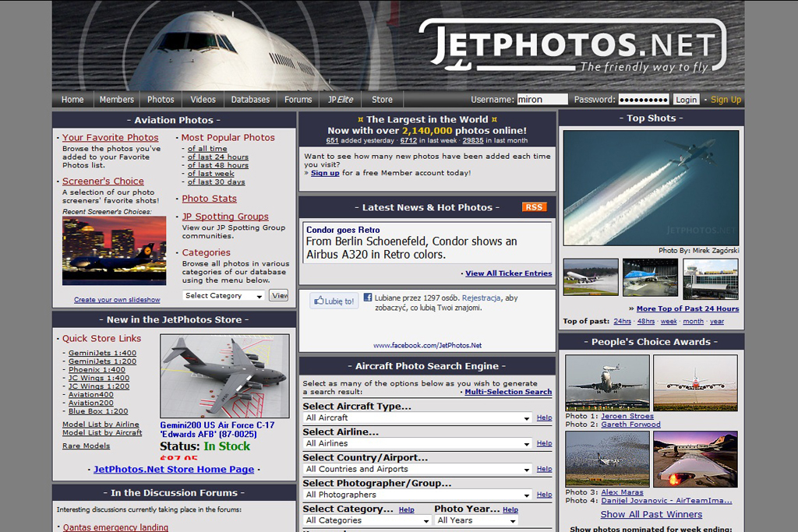Open most popular of last 24 hours
The height and width of the screenshot is (532, 798).
coord(218,157)
